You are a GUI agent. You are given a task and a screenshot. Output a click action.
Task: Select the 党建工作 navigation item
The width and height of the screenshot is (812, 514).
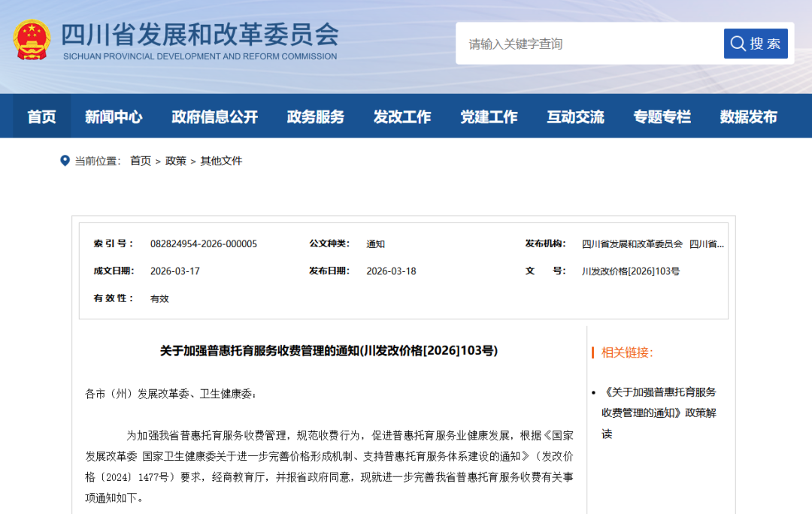tap(489, 116)
